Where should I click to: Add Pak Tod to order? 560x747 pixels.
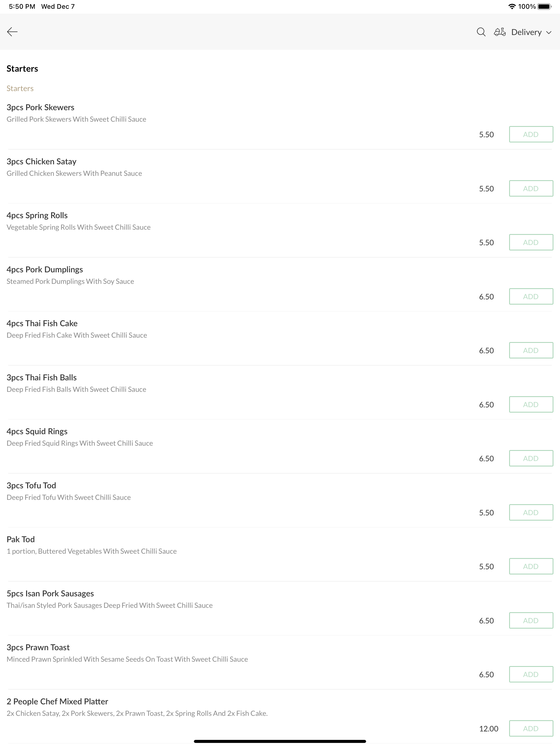(x=531, y=566)
